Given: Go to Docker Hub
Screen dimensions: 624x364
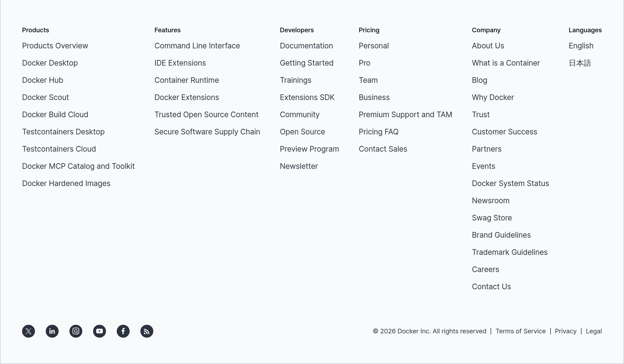Looking at the screenshot, I should [x=42, y=80].
